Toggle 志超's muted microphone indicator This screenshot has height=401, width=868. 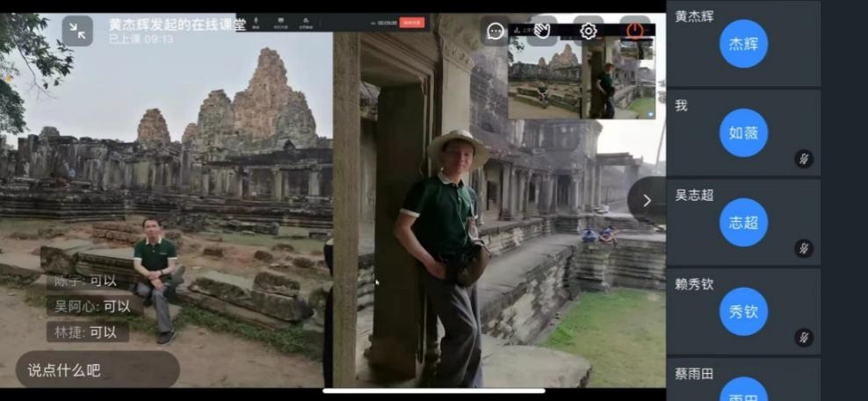tap(805, 248)
